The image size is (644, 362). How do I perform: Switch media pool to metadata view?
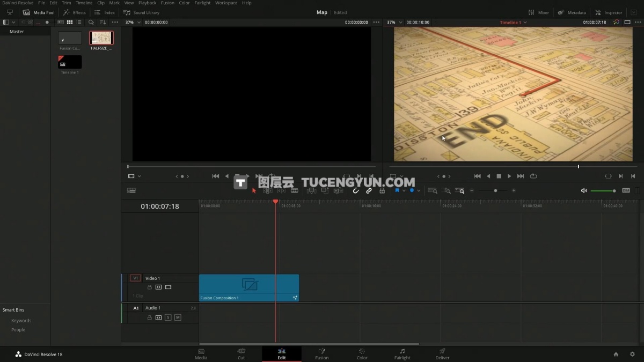pos(61,22)
